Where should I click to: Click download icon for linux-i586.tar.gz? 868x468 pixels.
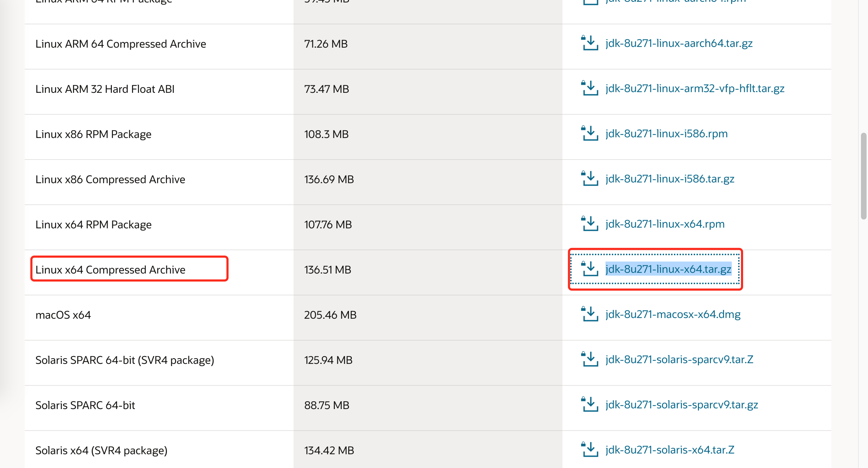click(x=589, y=179)
